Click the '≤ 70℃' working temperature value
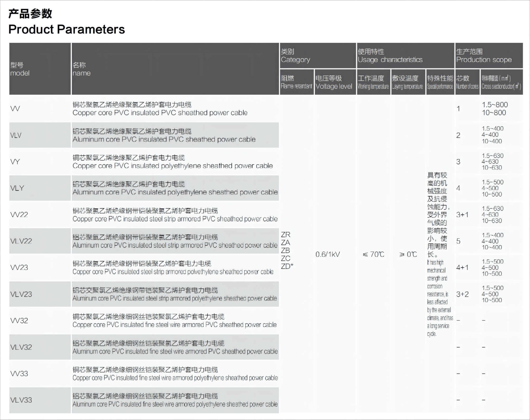This screenshot has height=420, width=530. point(373,254)
